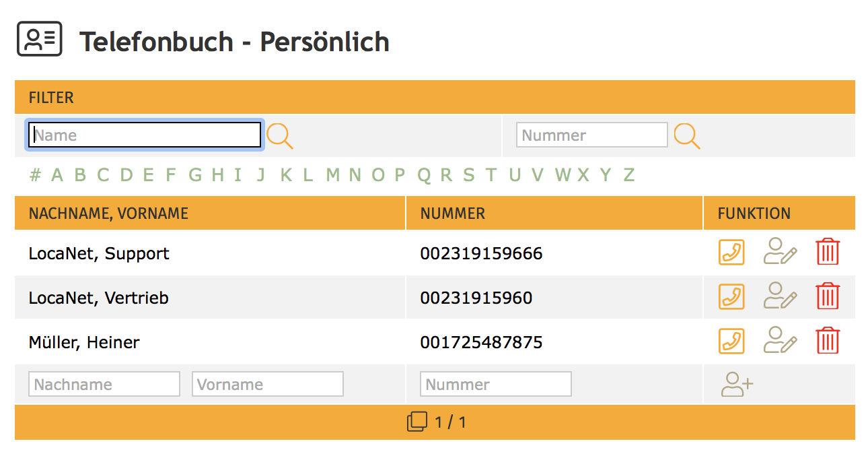Filter contacts by letter L
This screenshot has height=458, width=868.
pos(308,175)
